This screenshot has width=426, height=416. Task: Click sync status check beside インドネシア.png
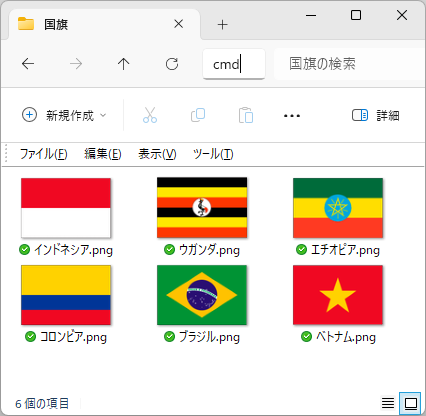pos(25,250)
